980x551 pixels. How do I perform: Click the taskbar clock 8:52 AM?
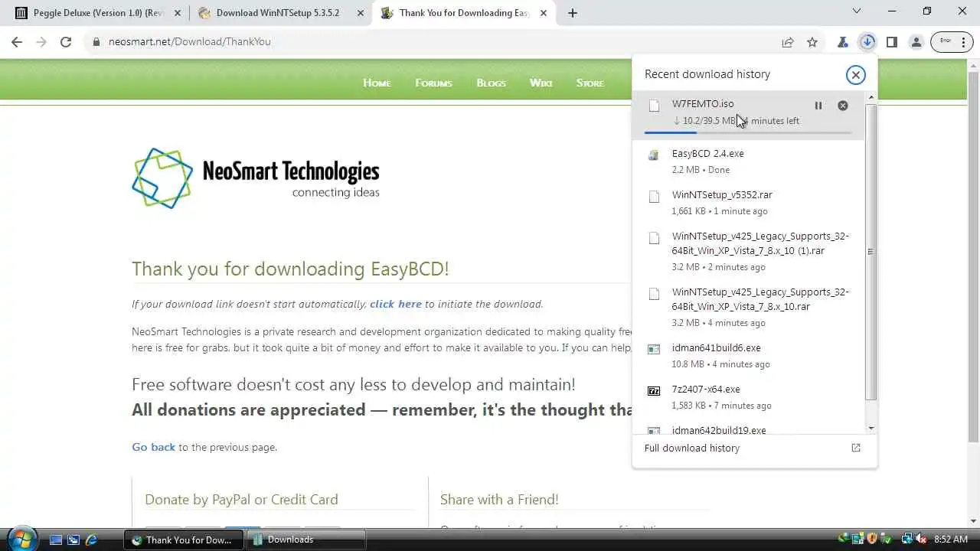[951, 540]
